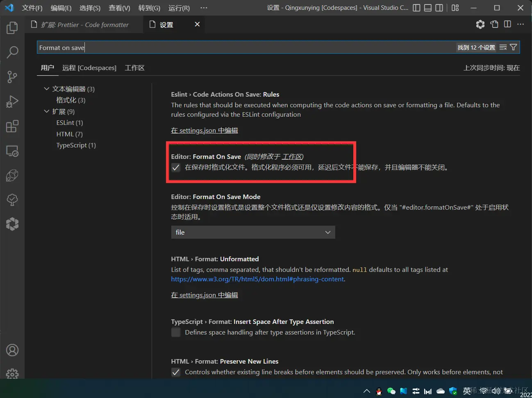Open the editor's more actions menu
This screenshot has height=398, width=532.
521,25
